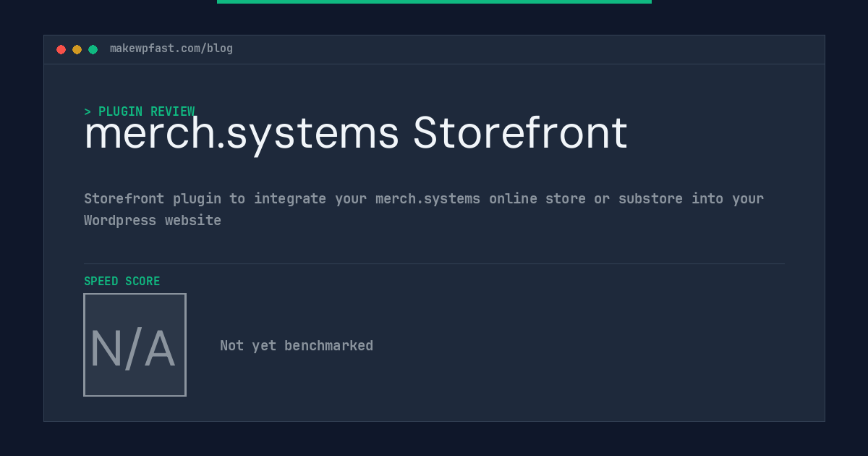Click the Storefront plugin description paragraph
The height and width of the screenshot is (456, 868).
424,209
